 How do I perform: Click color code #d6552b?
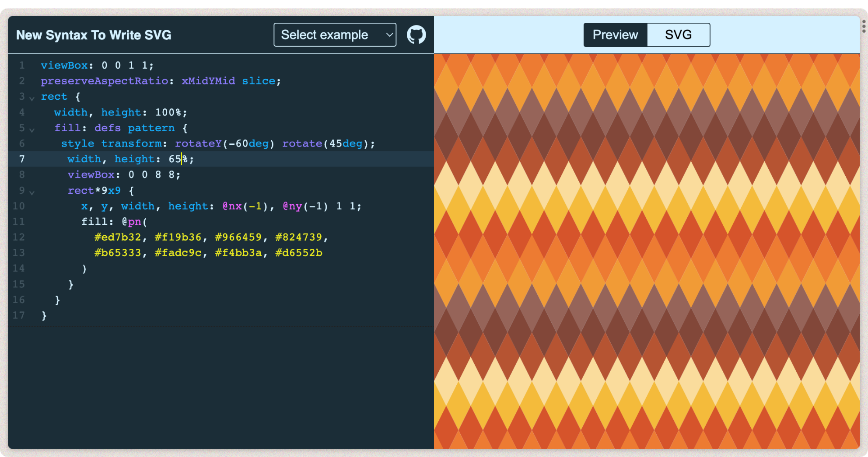tap(298, 253)
